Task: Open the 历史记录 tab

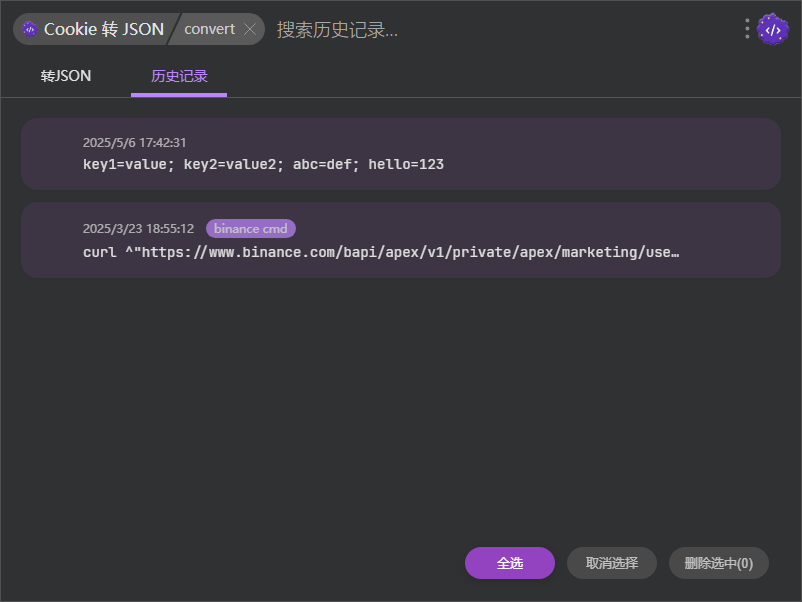Action: [x=179, y=76]
